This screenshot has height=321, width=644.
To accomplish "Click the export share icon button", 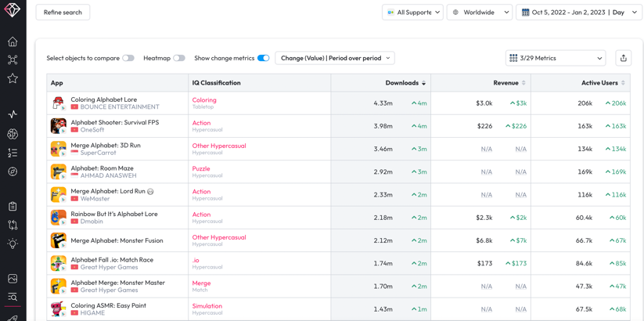I will pyautogui.click(x=624, y=58).
